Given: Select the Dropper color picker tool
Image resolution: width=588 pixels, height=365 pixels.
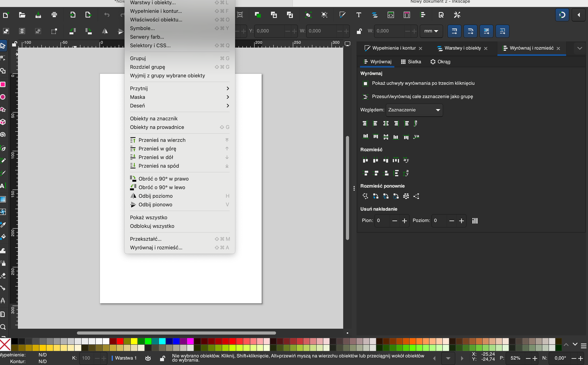Looking at the screenshot, I should (3, 225).
